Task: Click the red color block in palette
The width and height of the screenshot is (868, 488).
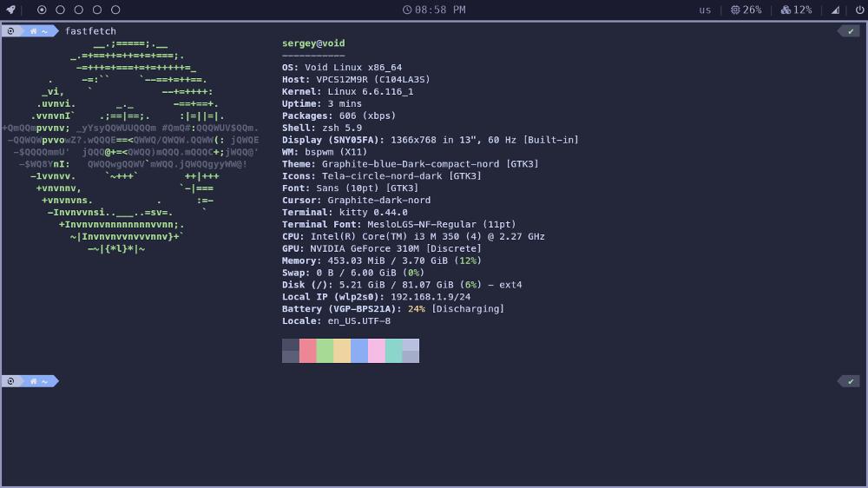Action: click(307, 351)
